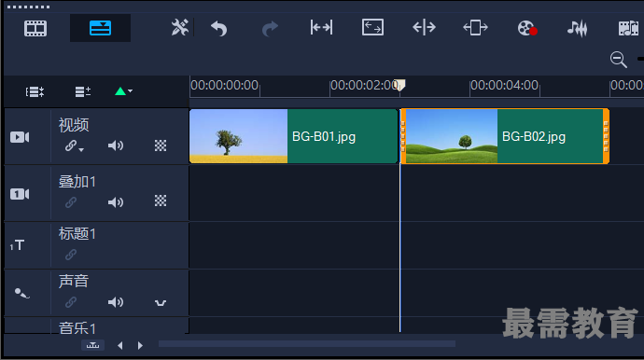The image size is (644, 360).
Task: Mute the 声音 track audio
Action: (x=116, y=302)
